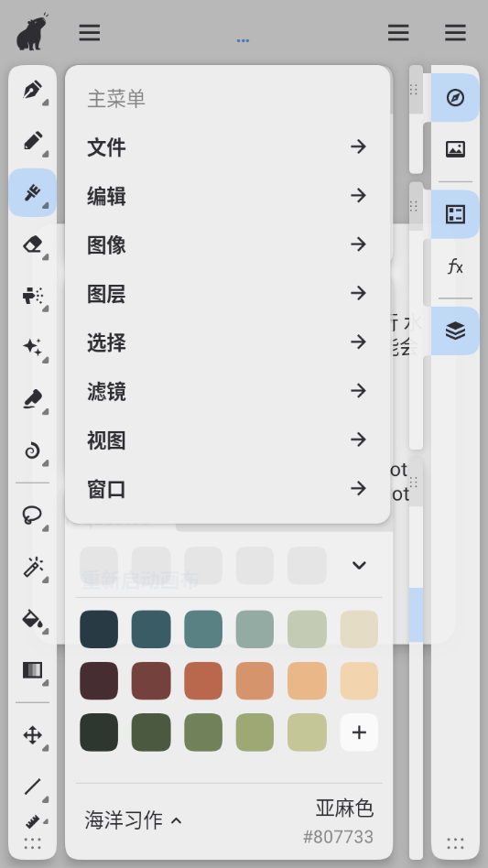Expand the recent swatches chevron
Image resolution: width=488 pixels, height=868 pixels.
pyautogui.click(x=359, y=565)
